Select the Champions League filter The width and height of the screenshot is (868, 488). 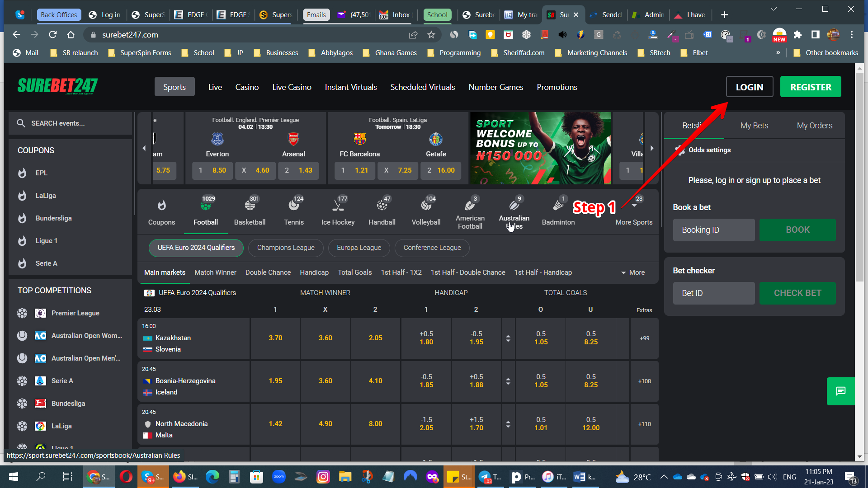(x=286, y=248)
